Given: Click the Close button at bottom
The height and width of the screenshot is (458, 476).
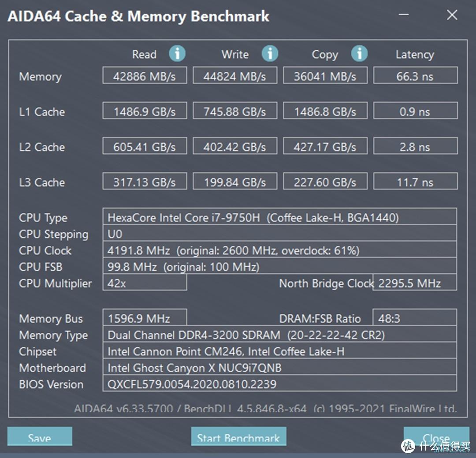Looking at the screenshot, I should click(436, 436).
